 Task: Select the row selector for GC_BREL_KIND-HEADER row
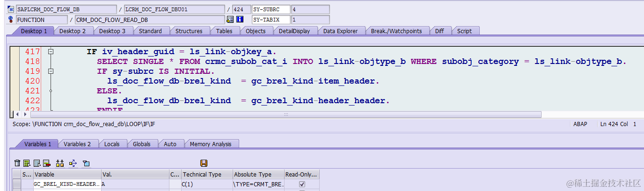(17, 184)
